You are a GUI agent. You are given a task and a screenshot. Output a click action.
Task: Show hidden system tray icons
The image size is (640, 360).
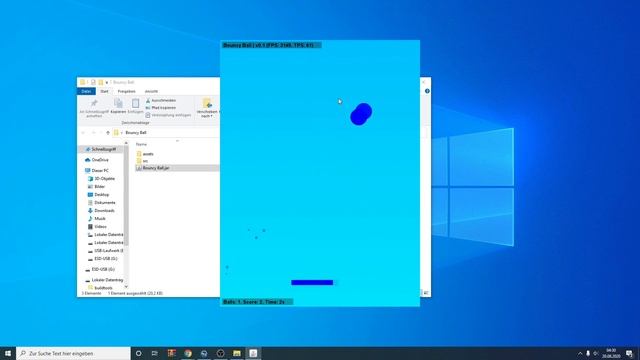pos(580,353)
